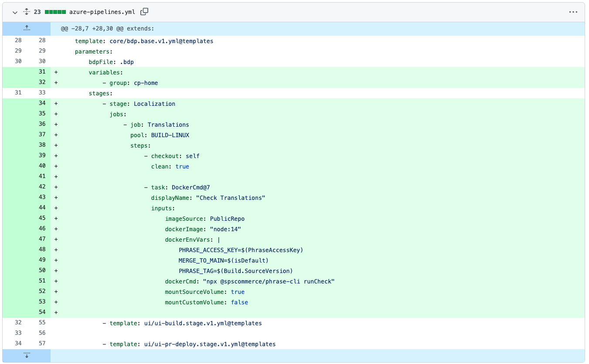The height and width of the screenshot is (364, 589).
Task: Click the PHRASE_ACCESS_KEY=$(PhraseAccessKey) line
Action: coord(241,250)
